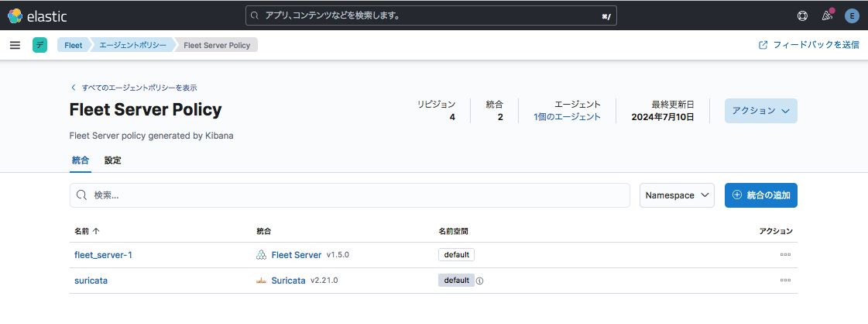Switch to the 設定 tab

[113, 160]
